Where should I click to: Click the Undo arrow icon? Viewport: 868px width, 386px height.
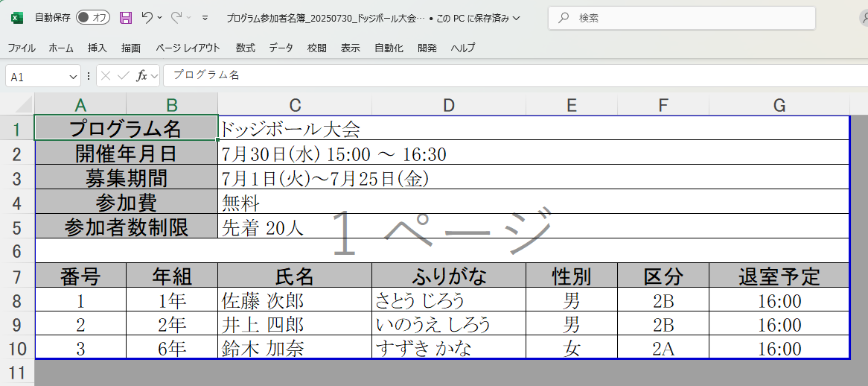(x=147, y=17)
